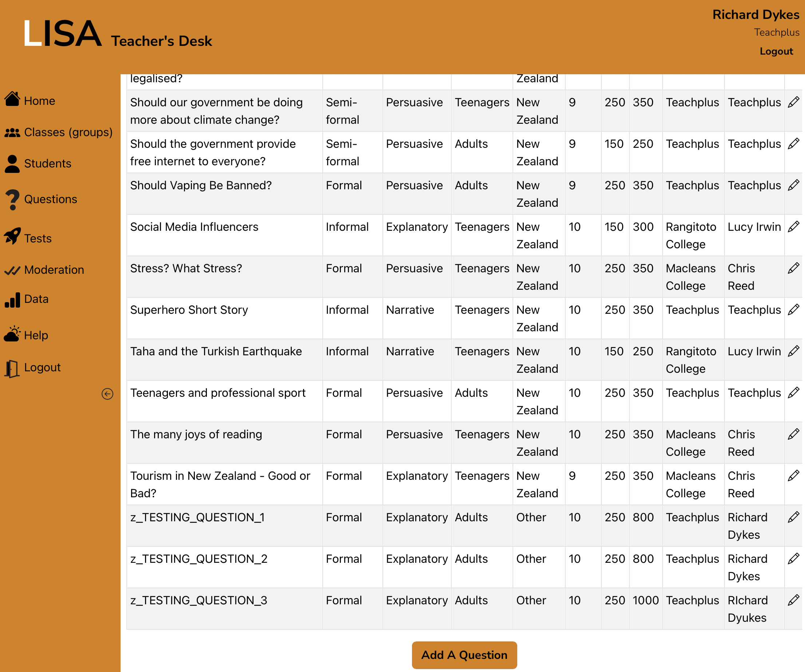Click pencil icon for Superhero Short Story
This screenshot has height=672, width=805.
[x=793, y=309]
